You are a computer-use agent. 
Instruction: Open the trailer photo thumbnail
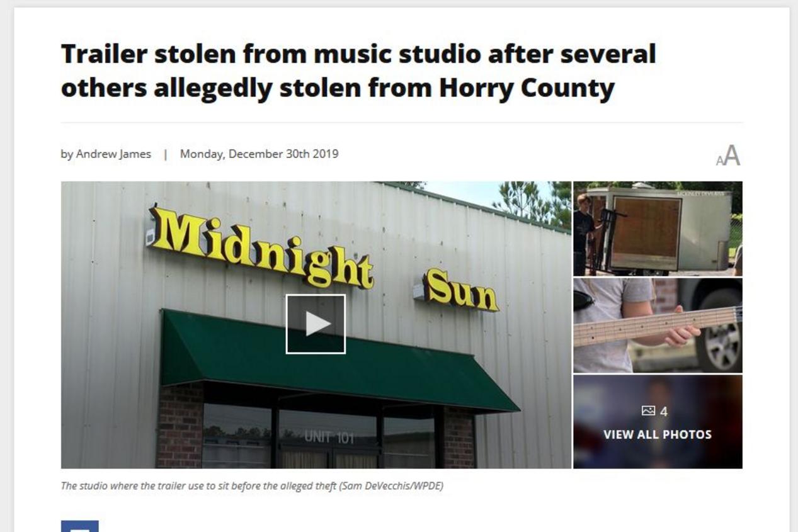(x=658, y=229)
